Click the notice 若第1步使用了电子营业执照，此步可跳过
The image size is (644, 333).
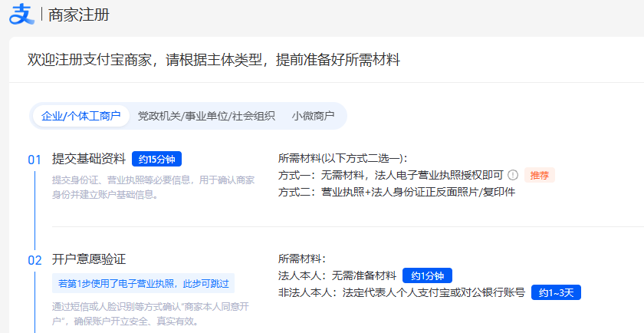(x=143, y=283)
